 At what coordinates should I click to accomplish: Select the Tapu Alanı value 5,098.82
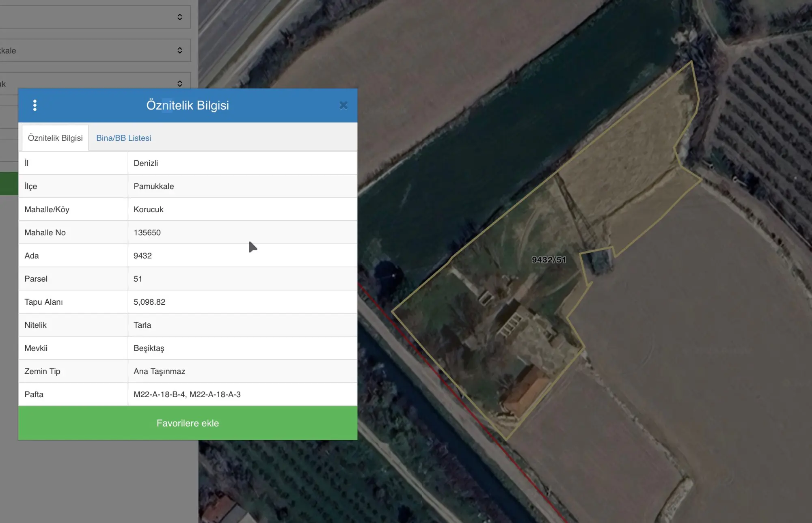coord(149,302)
